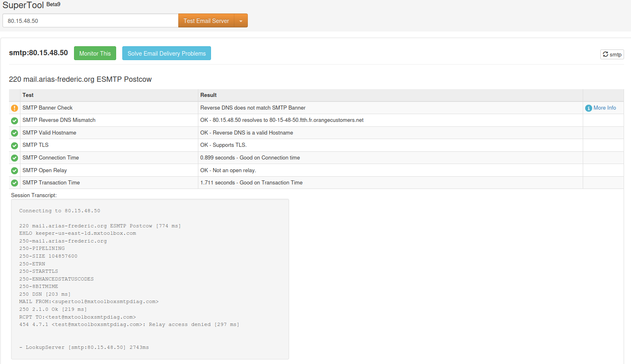Click transcript line '250-SIZE 104857600'
Screen dimensions: 631x364
pos(48,256)
